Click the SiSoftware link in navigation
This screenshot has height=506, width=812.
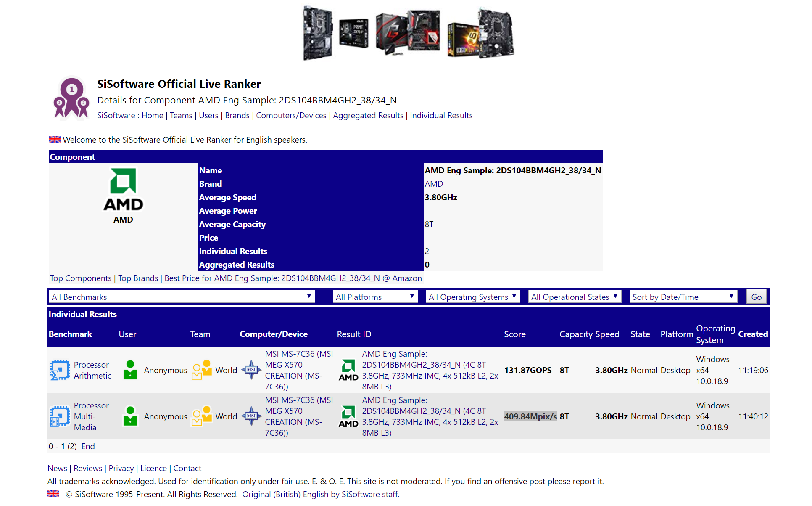116,115
